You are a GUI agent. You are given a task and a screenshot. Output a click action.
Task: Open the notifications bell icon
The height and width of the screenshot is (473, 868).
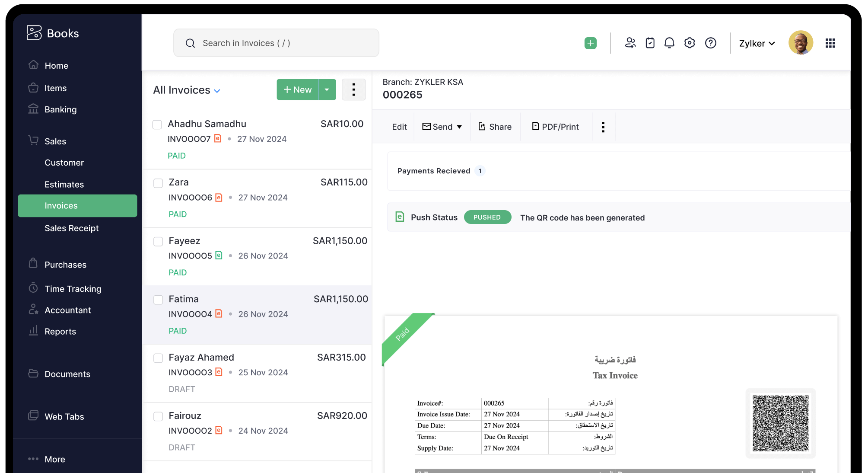[669, 43]
